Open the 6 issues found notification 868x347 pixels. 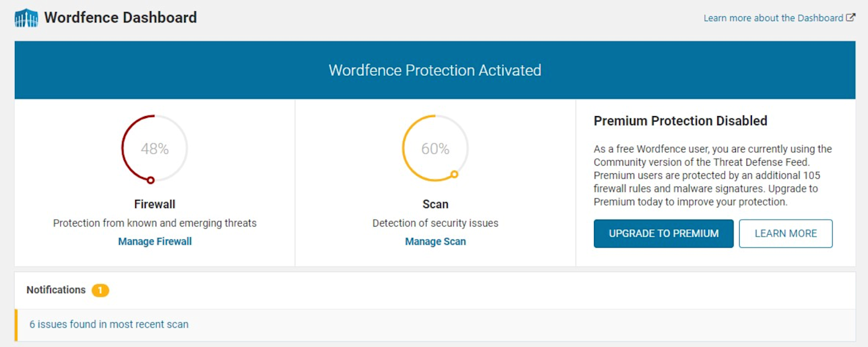109,324
